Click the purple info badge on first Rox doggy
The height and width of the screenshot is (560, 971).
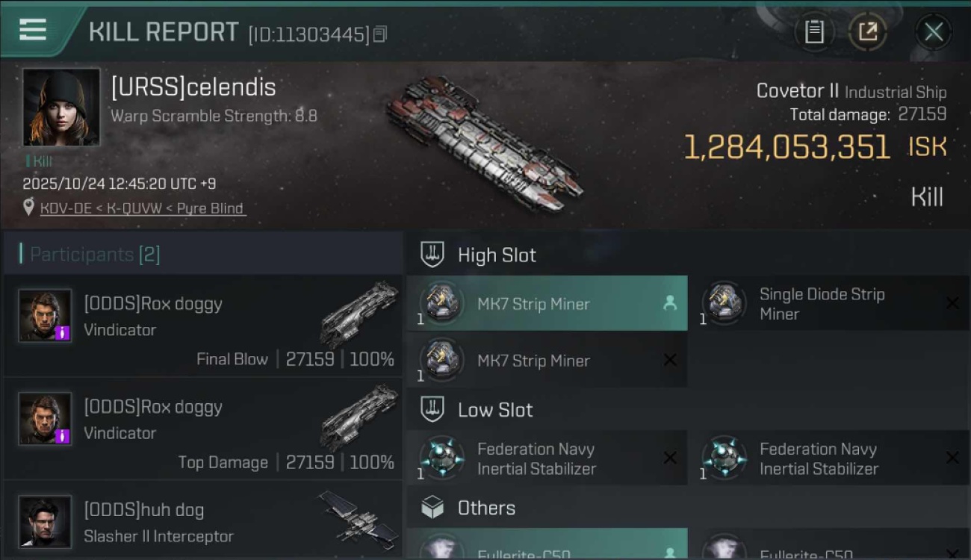(63, 333)
